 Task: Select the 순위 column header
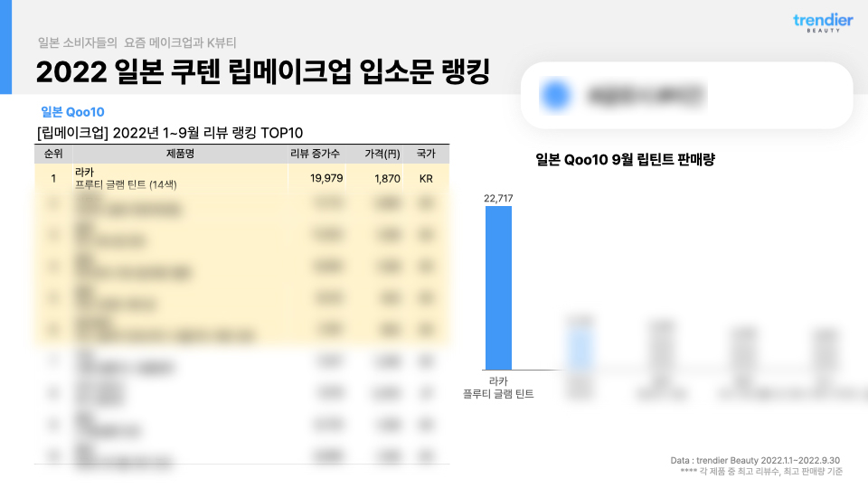point(53,154)
